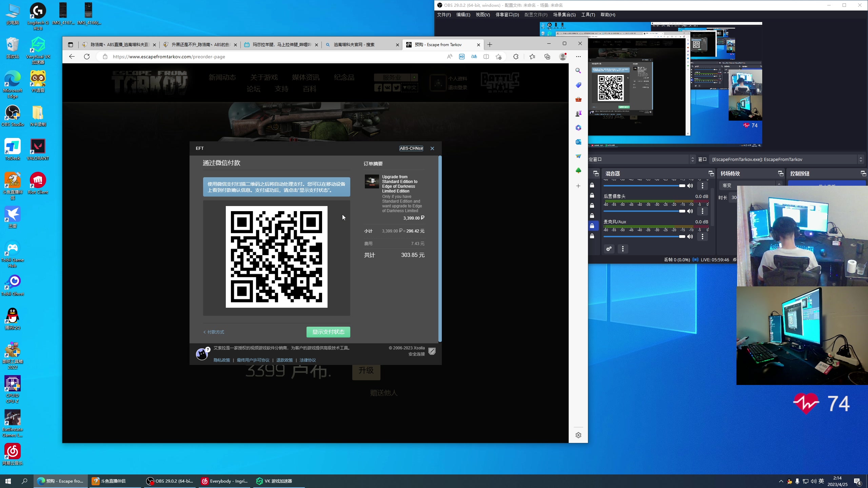Refresh the Tarkov preorder page
868x488 pixels.
(x=87, y=57)
